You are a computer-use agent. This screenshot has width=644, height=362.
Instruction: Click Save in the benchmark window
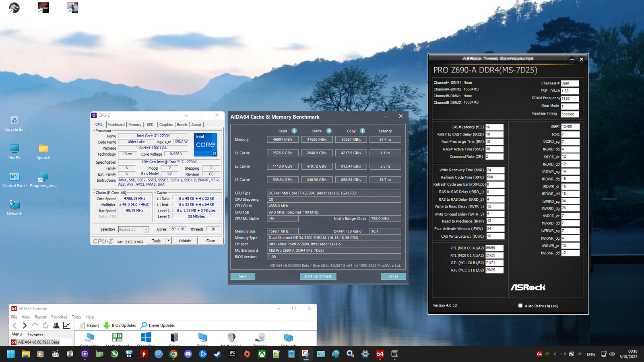tap(243, 276)
